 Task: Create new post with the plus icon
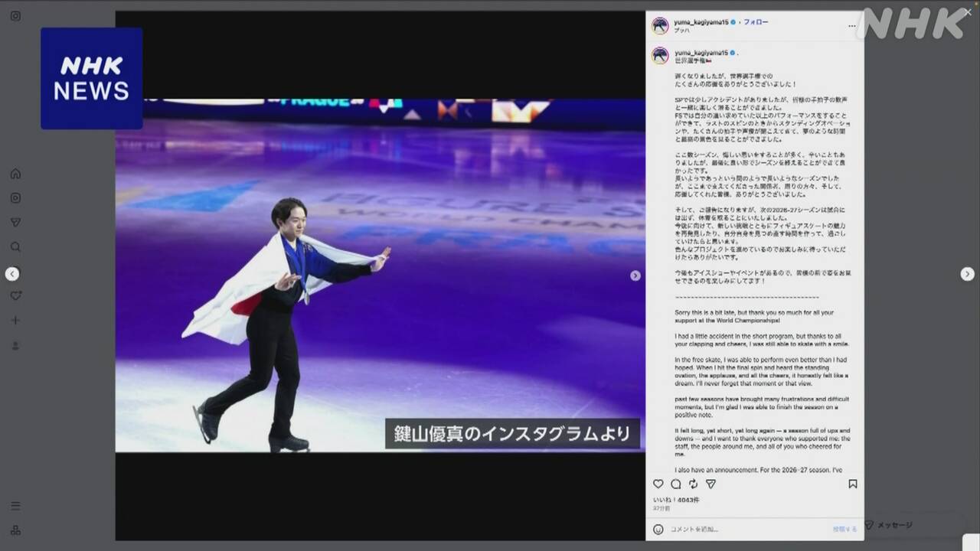click(15, 321)
